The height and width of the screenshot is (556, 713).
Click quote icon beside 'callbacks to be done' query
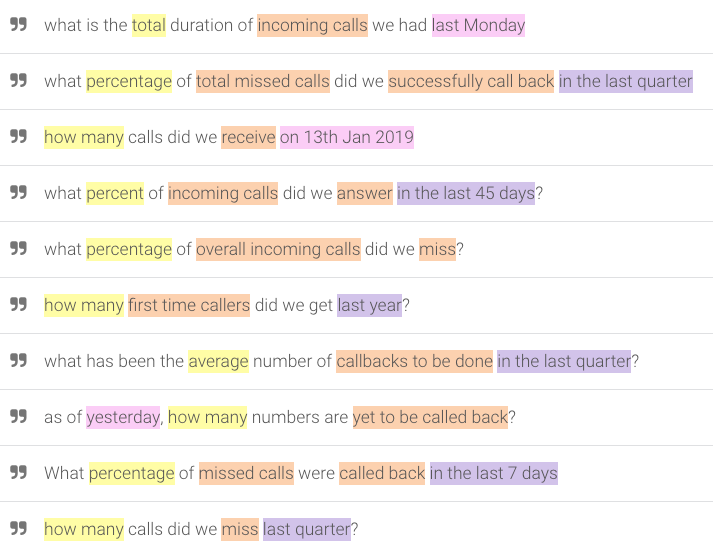click(x=19, y=360)
